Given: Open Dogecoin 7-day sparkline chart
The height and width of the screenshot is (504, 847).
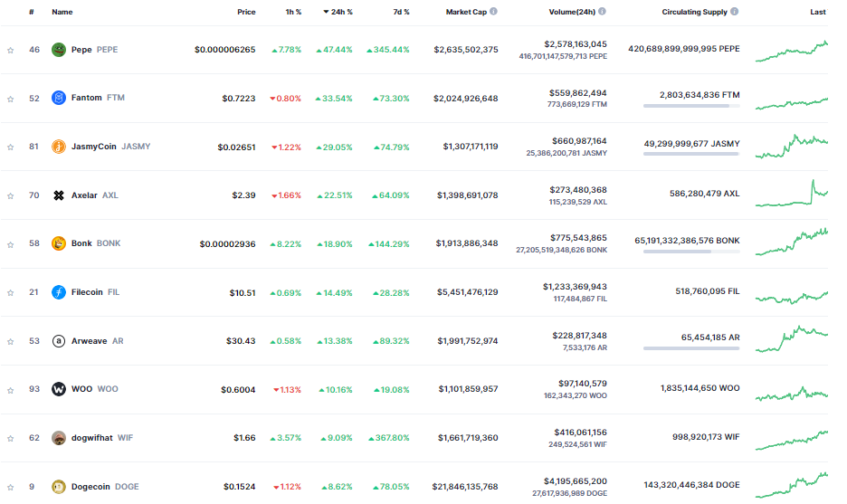Looking at the screenshot, I should (x=792, y=485).
